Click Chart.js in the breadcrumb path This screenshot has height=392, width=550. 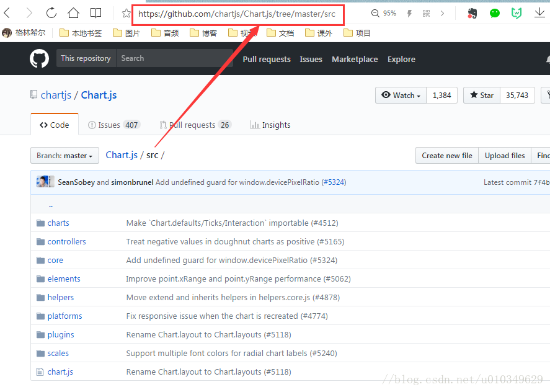(122, 155)
